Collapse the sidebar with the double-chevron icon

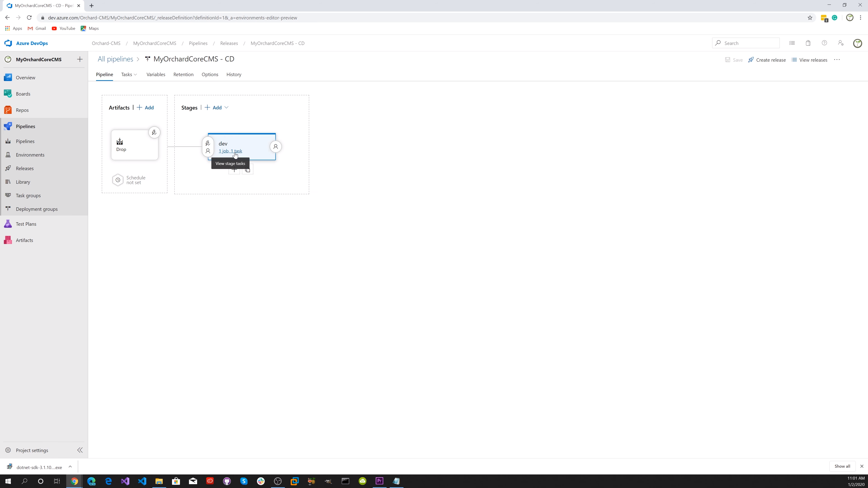[x=80, y=450]
